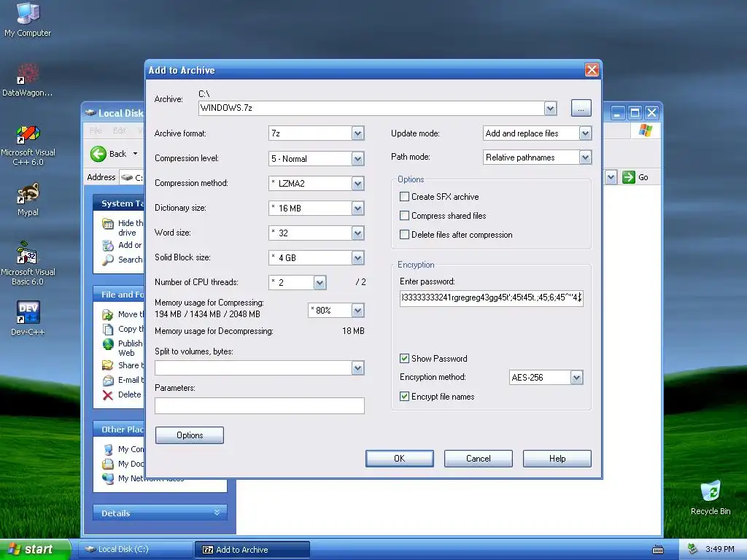Open the Number of CPU threads dropdown
This screenshot has height=560, width=747.
click(320, 282)
